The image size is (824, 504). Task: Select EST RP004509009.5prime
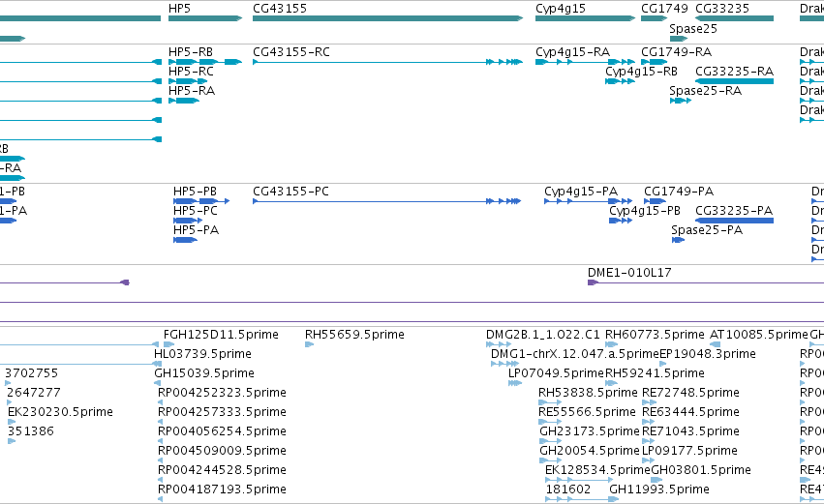click(222, 451)
